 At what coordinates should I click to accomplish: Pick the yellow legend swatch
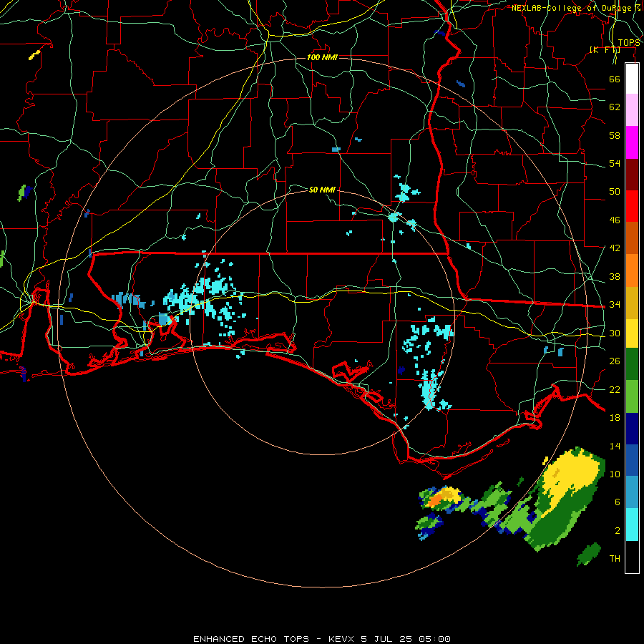(632, 333)
